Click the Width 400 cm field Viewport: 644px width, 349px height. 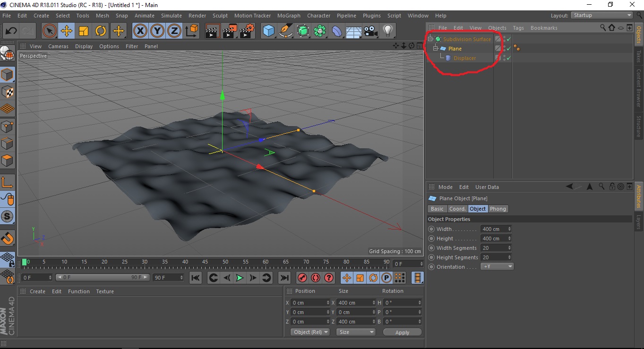pos(496,229)
